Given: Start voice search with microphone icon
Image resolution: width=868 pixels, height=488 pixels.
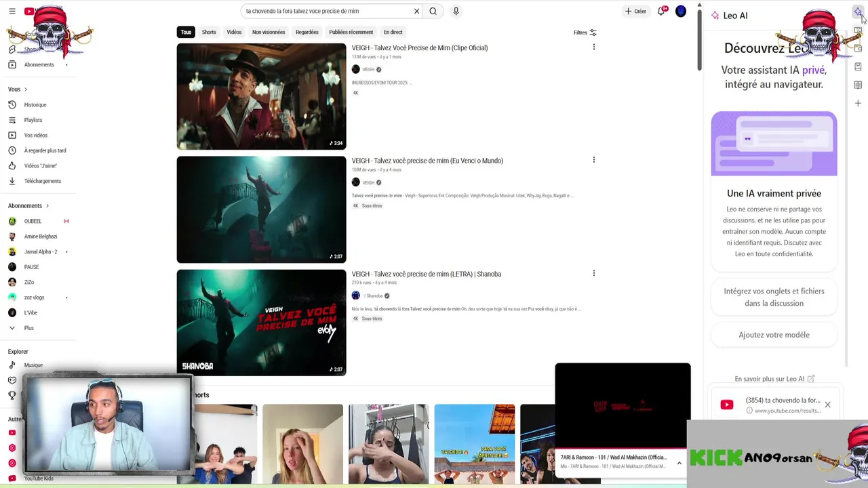Looking at the screenshot, I should [x=456, y=11].
